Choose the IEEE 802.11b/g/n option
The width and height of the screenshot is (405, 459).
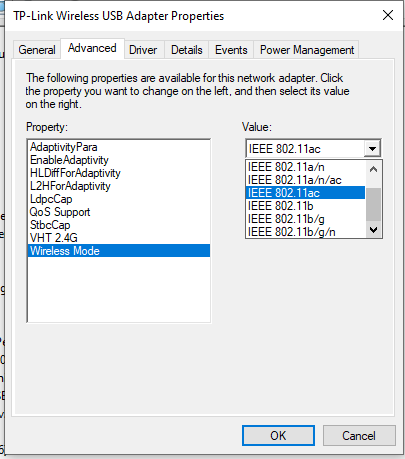click(305, 232)
